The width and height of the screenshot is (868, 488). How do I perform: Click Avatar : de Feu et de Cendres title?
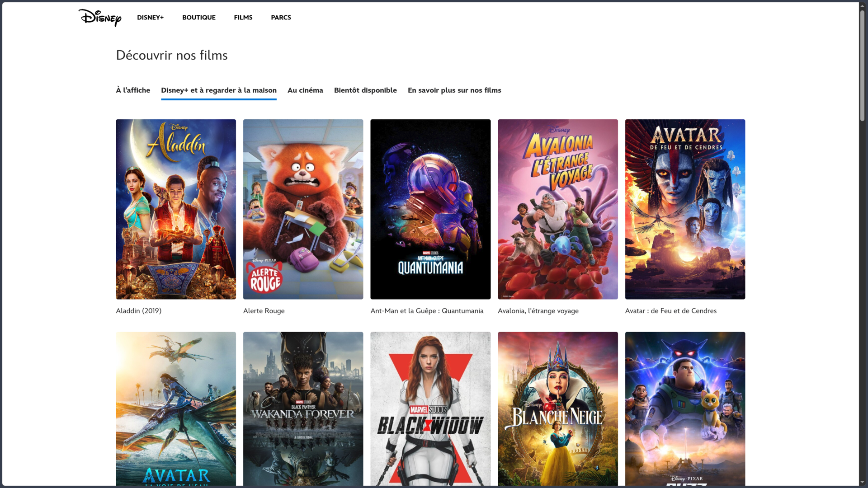671,311
